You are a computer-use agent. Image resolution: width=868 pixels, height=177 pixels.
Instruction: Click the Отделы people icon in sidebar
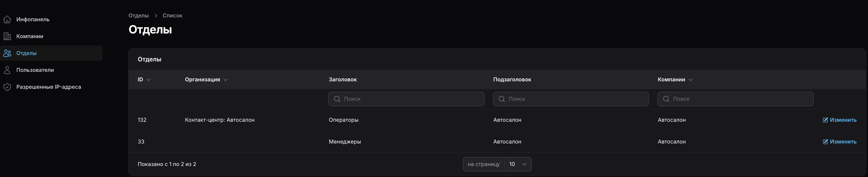[7, 53]
